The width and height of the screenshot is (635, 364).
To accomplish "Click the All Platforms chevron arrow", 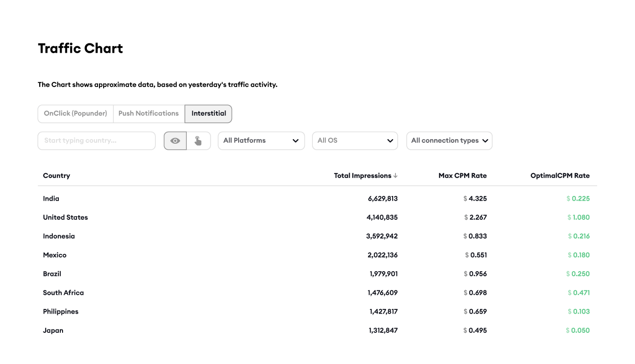I will 295,141.
